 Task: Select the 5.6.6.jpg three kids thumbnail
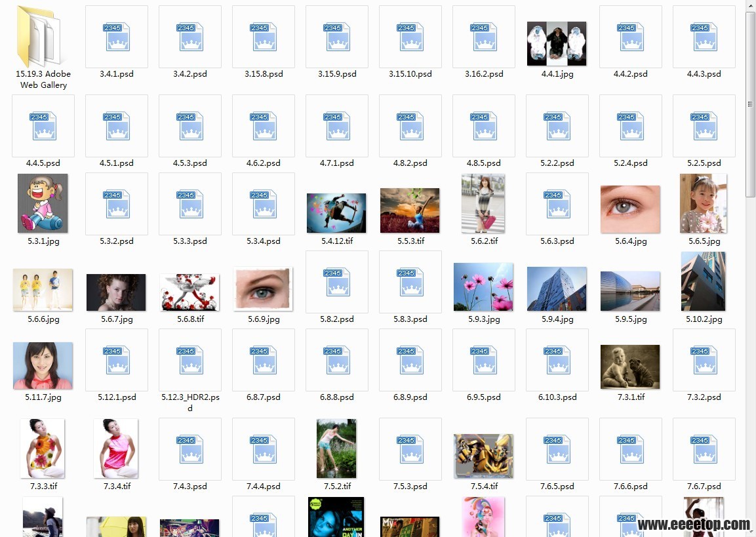coord(43,290)
